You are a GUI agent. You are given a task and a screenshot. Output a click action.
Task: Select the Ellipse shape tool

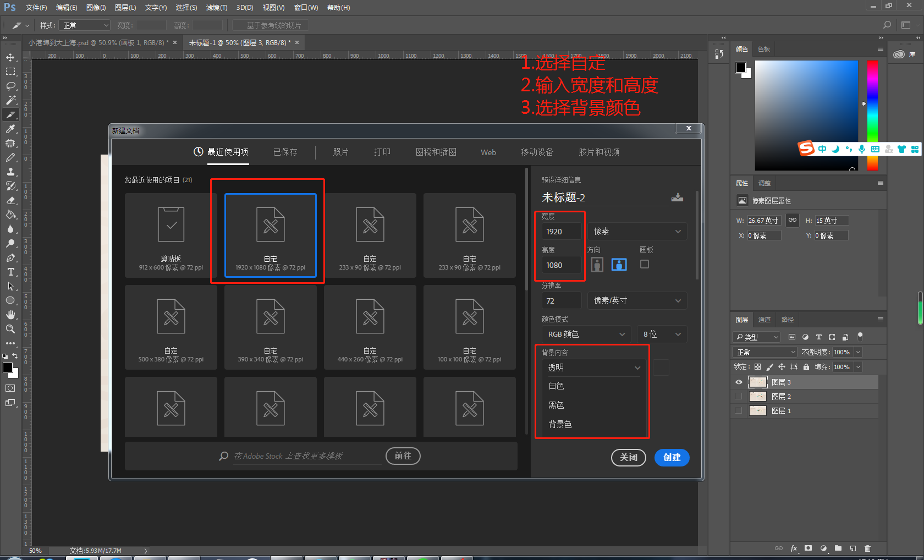click(x=10, y=300)
